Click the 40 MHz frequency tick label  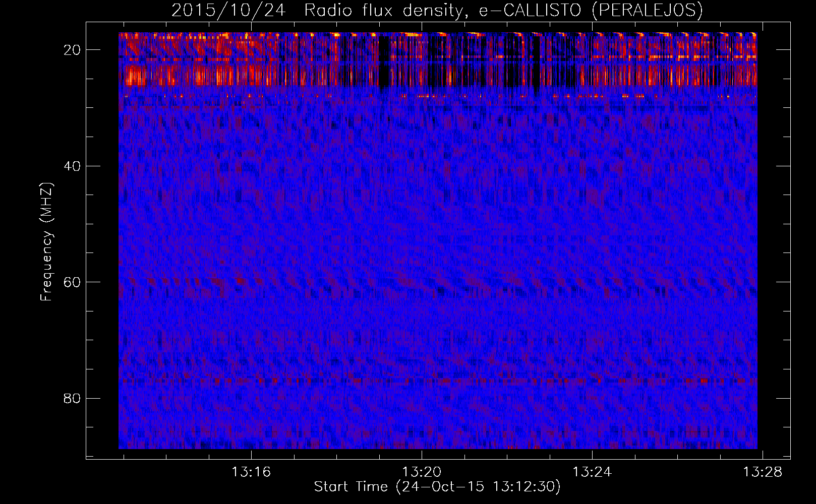click(73, 166)
